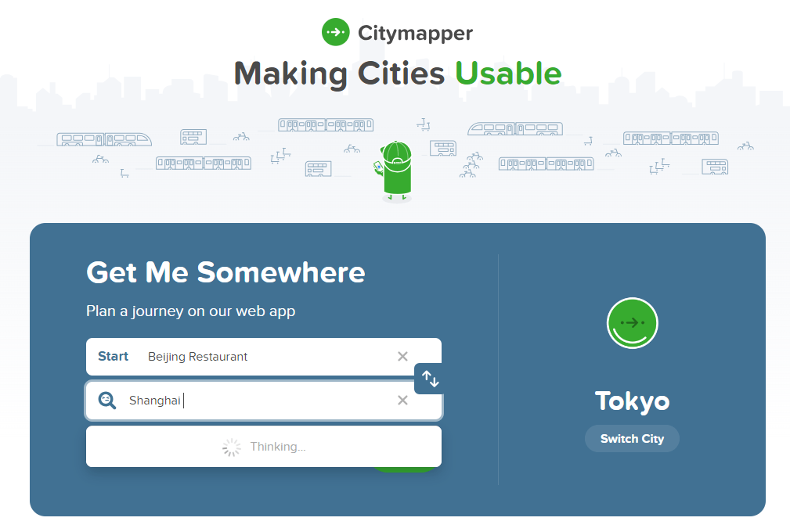Click the green smiley city icon above Tokyo

click(633, 323)
